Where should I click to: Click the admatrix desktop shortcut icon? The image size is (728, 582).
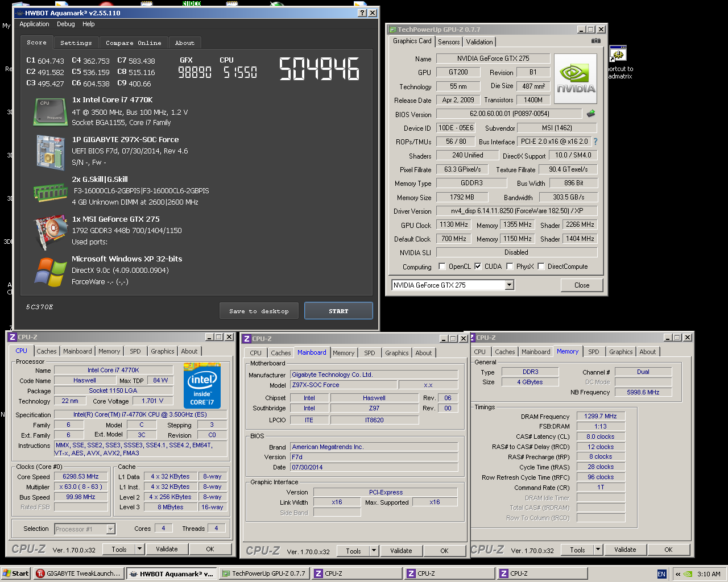coord(618,55)
